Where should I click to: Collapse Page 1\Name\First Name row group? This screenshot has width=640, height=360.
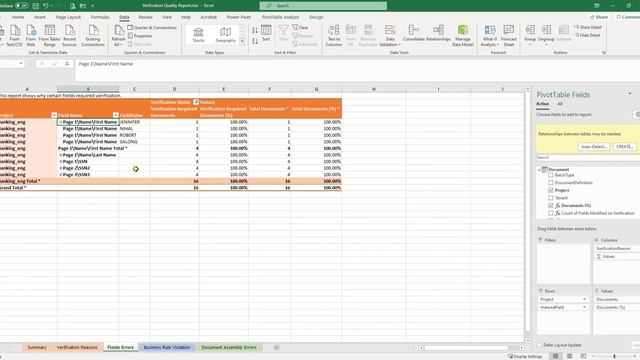60,122
